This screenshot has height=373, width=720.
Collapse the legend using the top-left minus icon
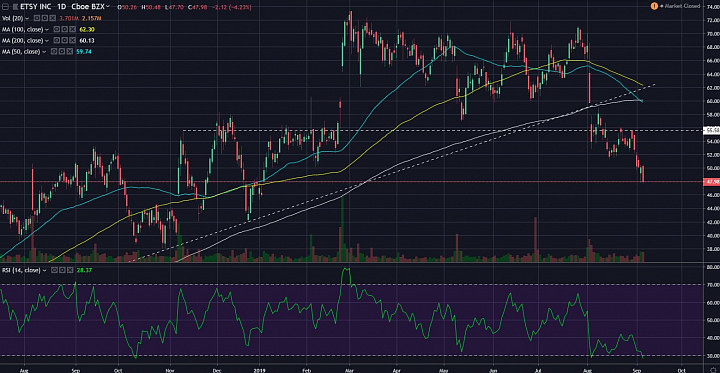tap(5, 6)
